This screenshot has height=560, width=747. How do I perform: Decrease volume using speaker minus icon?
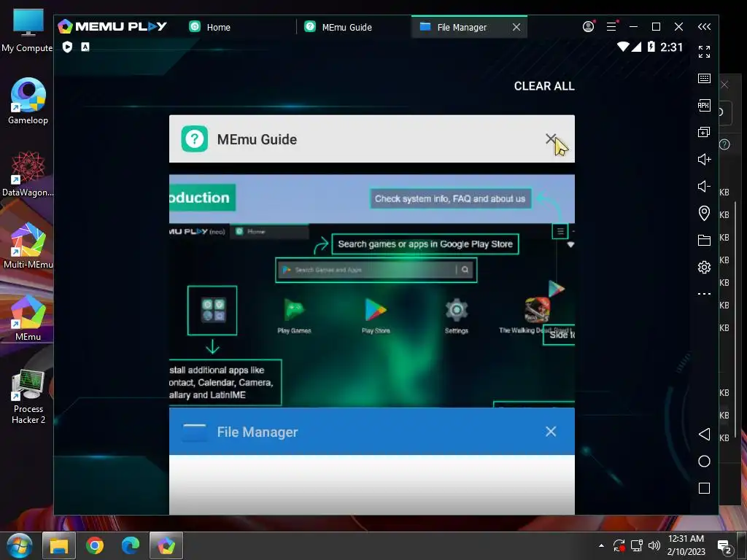(704, 186)
